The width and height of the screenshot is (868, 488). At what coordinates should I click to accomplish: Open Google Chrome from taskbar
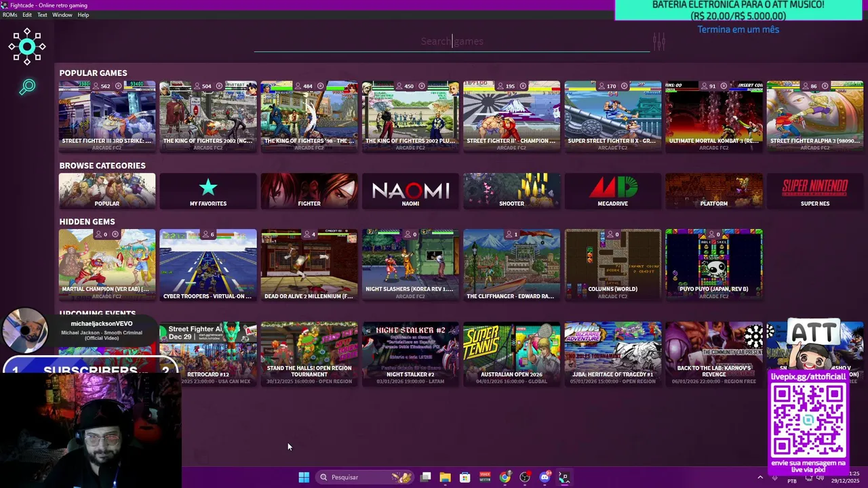coord(505,477)
